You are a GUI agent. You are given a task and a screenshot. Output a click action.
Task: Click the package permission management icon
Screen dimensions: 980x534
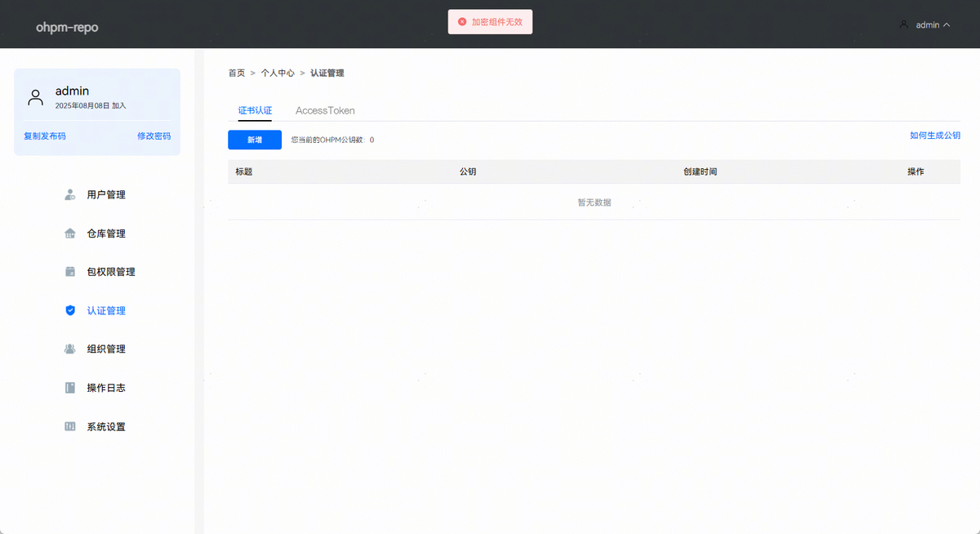point(70,272)
